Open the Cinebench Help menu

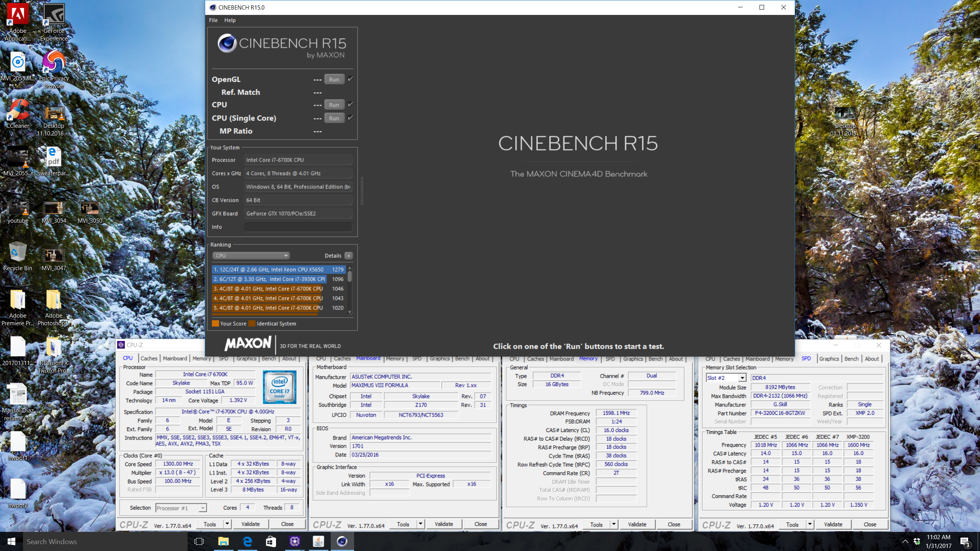(230, 20)
